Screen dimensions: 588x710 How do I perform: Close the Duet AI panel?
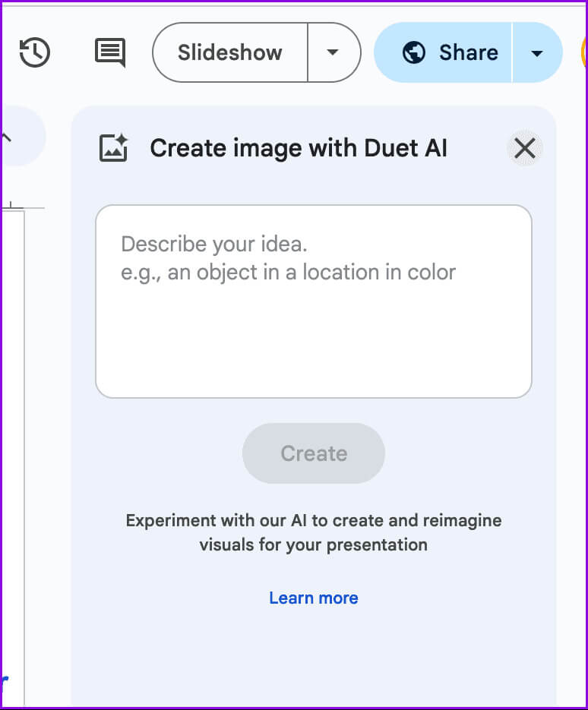525,148
